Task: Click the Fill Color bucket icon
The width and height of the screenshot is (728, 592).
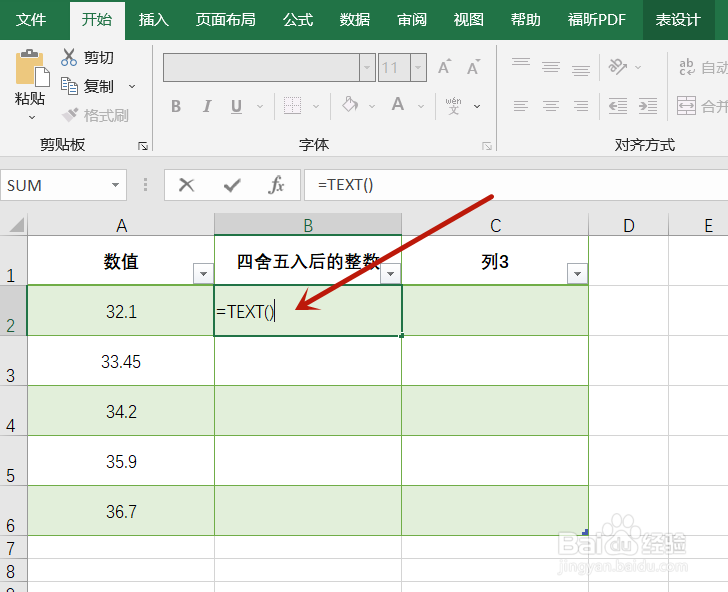Action: 350,105
